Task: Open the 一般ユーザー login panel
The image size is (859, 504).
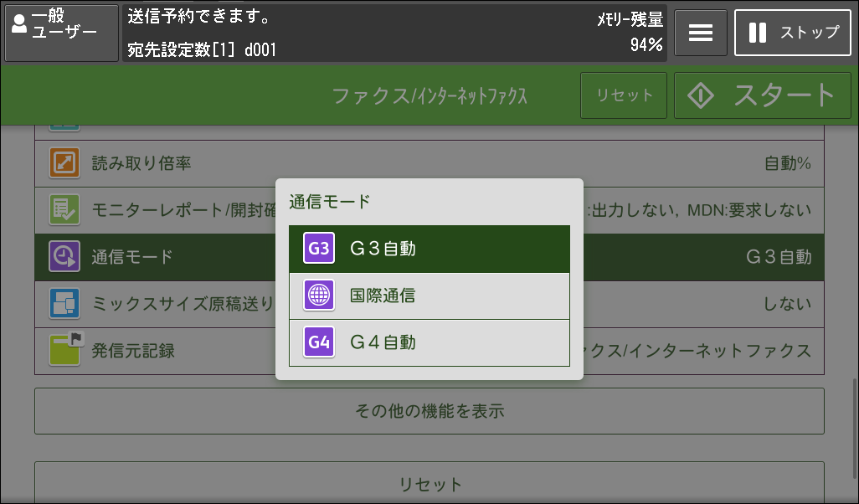Action: click(x=62, y=33)
